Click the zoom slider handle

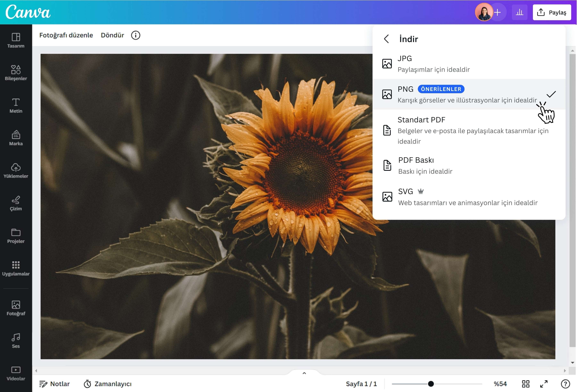pos(431,384)
